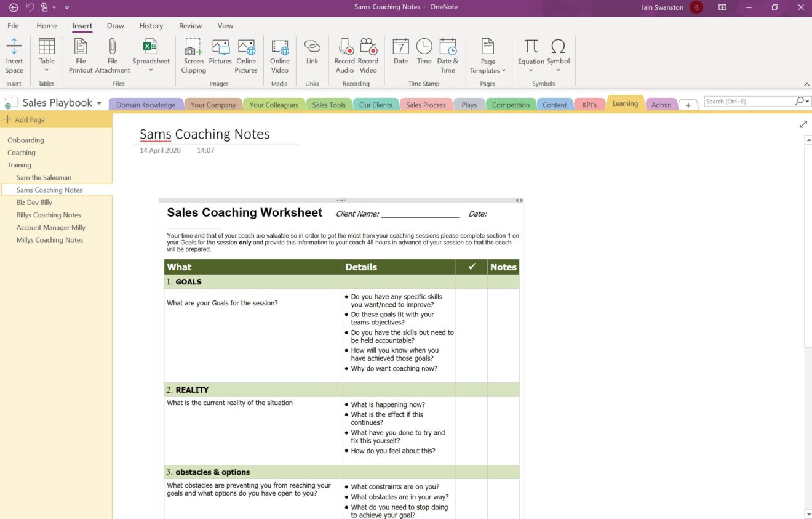Switch to the History tab
The width and height of the screenshot is (812, 519).
coord(151,26)
